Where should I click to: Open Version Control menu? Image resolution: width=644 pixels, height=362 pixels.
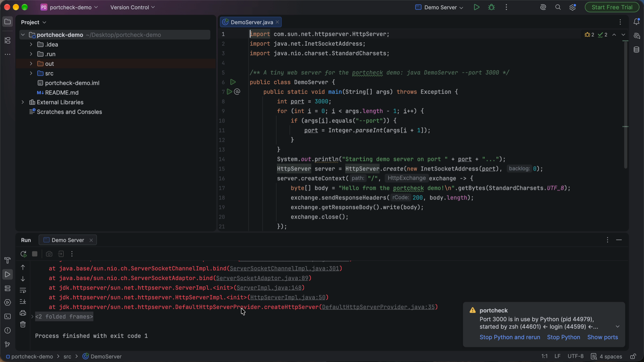132,7
